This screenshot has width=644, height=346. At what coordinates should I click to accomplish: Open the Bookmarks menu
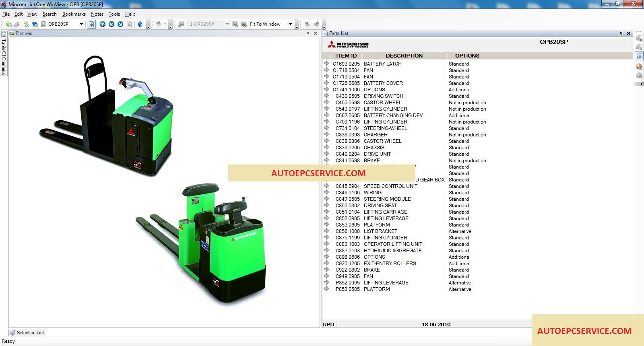[x=74, y=14]
